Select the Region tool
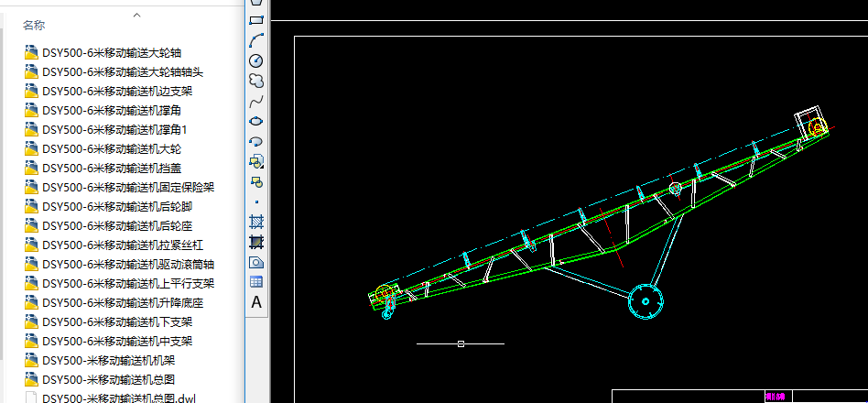This screenshot has width=868, height=403. (x=256, y=262)
